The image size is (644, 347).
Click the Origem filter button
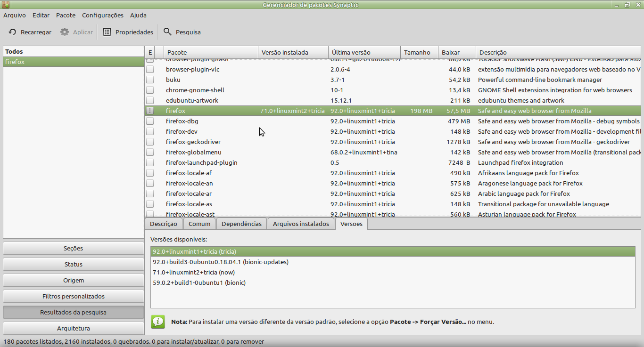pos(74,280)
